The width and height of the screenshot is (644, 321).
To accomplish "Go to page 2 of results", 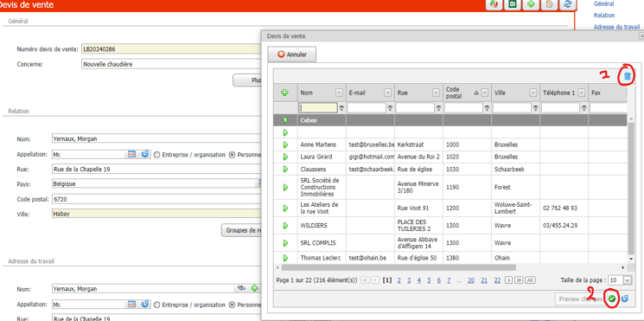I will (x=399, y=280).
